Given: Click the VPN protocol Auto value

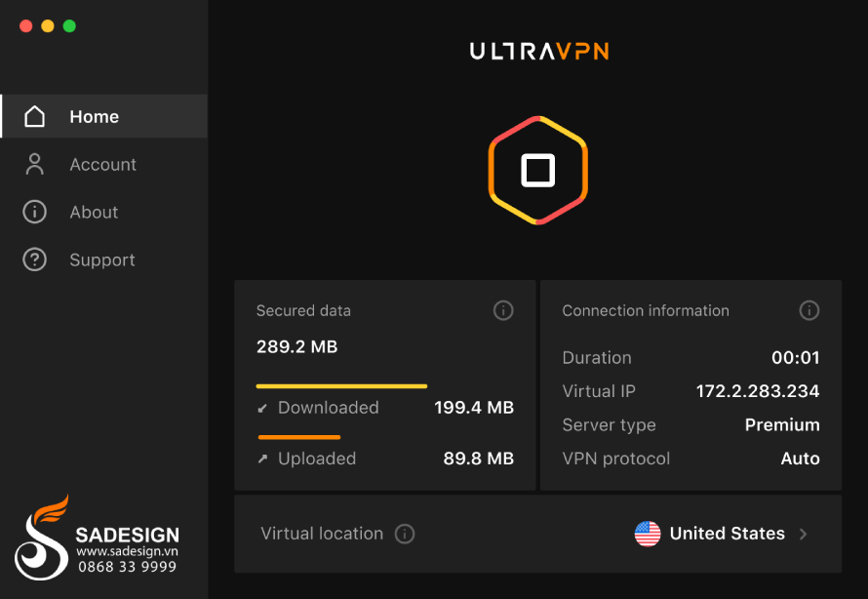Looking at the screenshot, I should 800,459.
